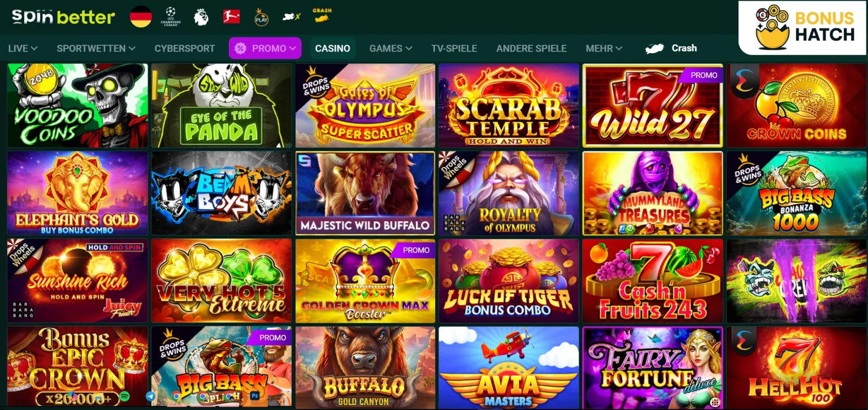Expand the LIVE dropdown menu

[23, 49]
